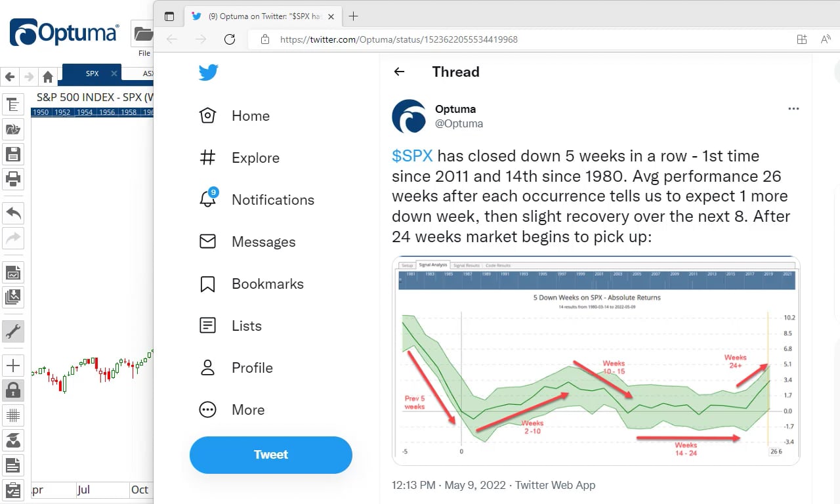Click the save disk icon in Optuma toolbar
The image size is (840, 504).
(13, 154)
